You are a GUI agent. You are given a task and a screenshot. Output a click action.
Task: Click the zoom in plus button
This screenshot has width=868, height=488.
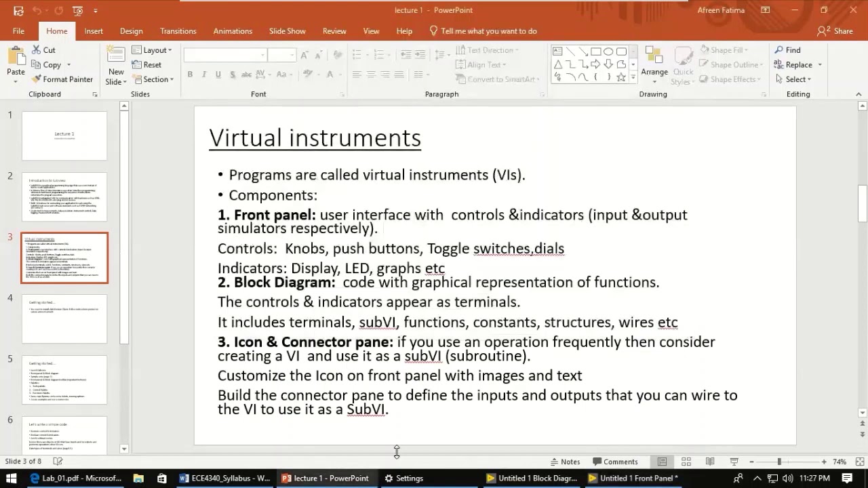[x=824, y=462]
